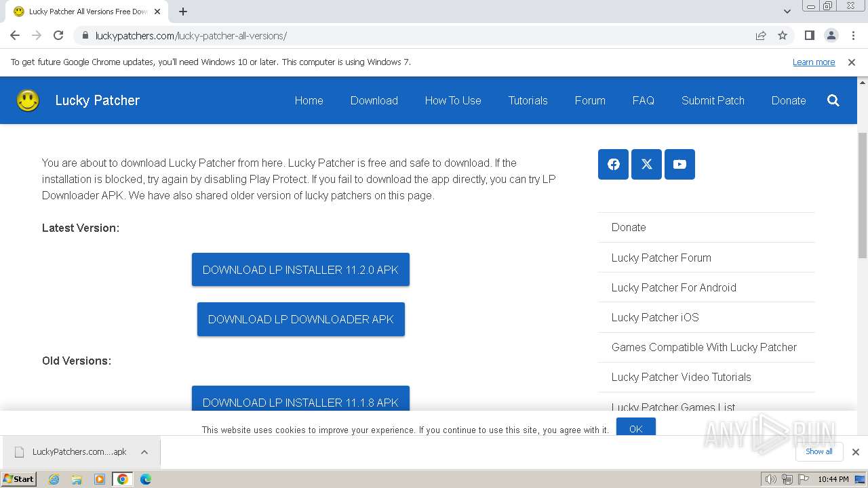
Task: Open Microsoft Edge from the taskbar
Action: coord(146,479)
